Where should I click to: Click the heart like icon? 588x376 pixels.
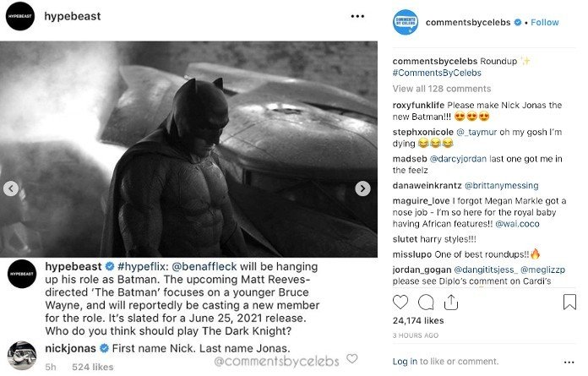point(400,302)
